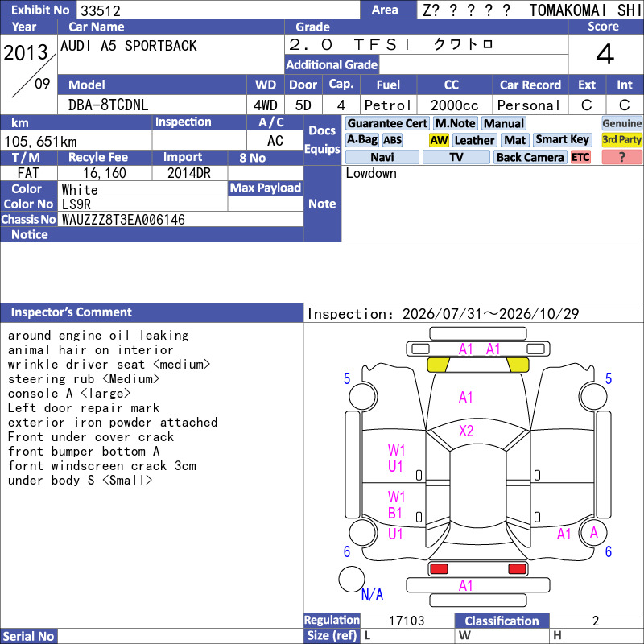Click the inspection date range 2026/07/31~2026/10/29
This screenshot has width=644, height=644.
point(491,314)
